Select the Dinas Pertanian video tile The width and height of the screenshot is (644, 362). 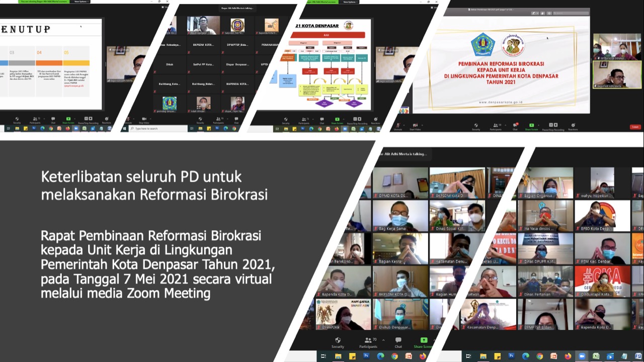[x=545, y=281]
